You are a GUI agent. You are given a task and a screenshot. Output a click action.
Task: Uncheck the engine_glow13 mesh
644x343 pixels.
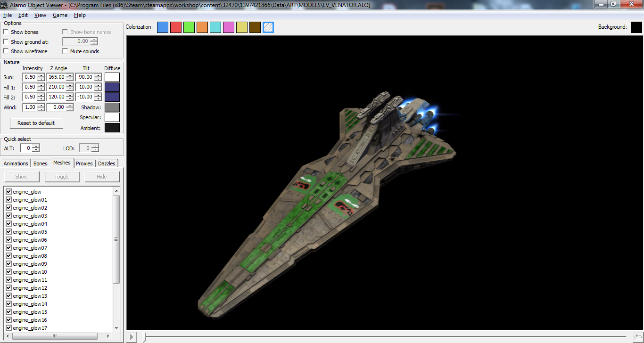point(8,296)
